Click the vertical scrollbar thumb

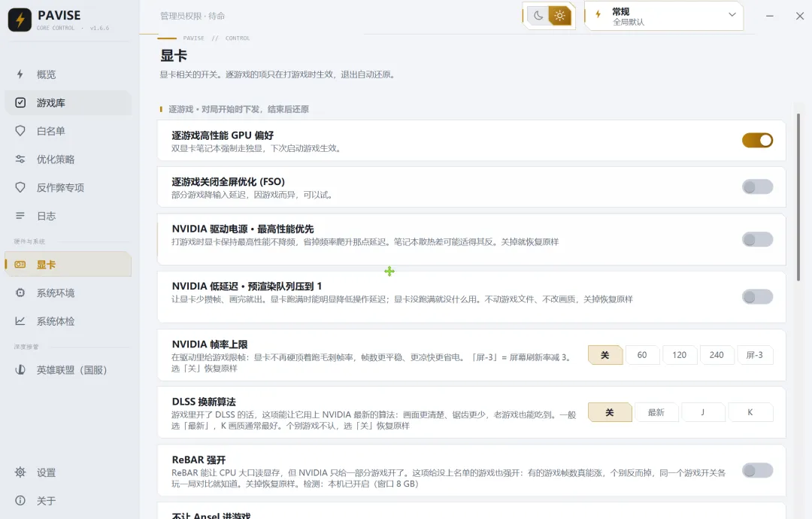(798, 197)
